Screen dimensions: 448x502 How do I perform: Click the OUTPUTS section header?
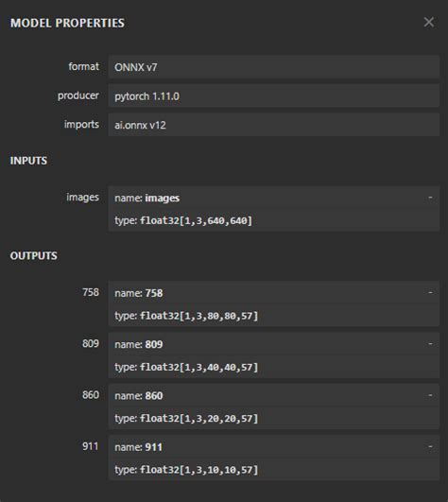click(x=34, y=255)
